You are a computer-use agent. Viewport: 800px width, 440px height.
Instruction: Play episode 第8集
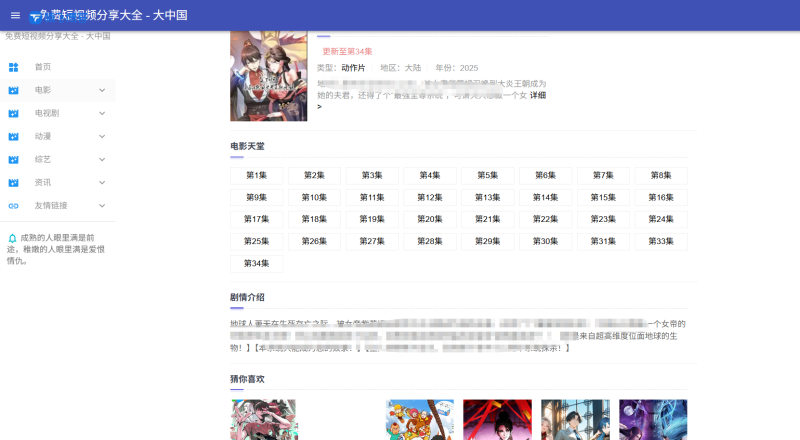(x=661, y=176)
